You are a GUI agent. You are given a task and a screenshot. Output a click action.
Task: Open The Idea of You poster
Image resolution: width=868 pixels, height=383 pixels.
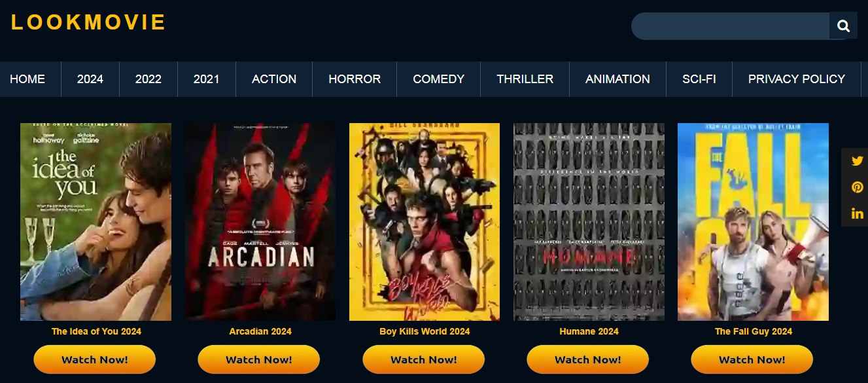coord(95,222)
